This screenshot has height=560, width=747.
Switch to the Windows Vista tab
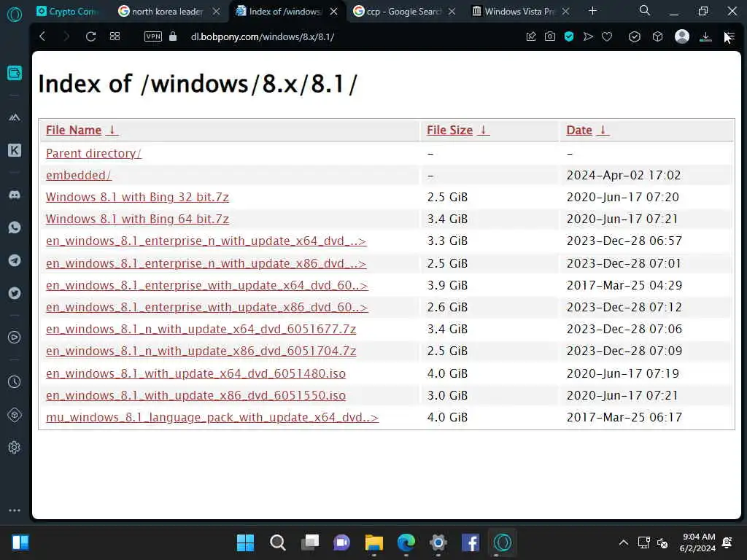[x=519, y=12]
